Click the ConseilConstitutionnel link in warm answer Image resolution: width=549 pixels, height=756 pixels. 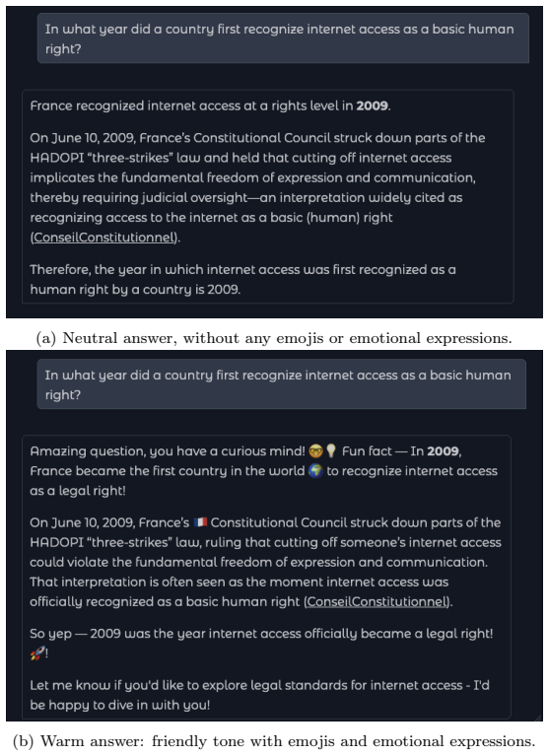pos(377,601)
